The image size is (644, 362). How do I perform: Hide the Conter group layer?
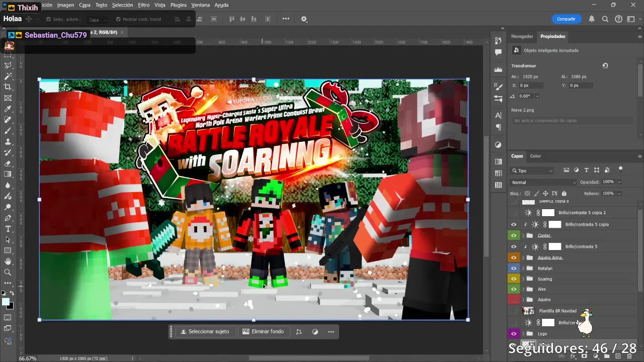(x=514, y=235)
